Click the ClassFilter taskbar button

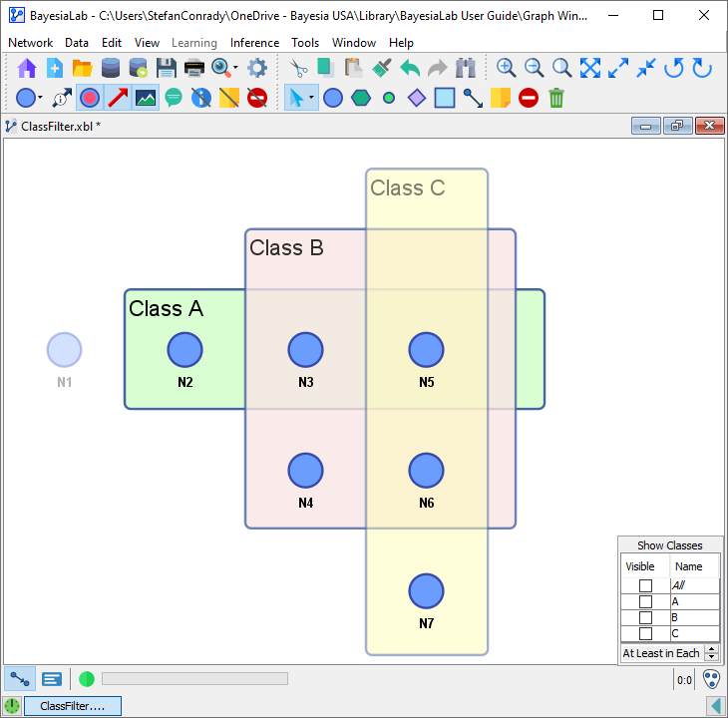coord(72,706)
